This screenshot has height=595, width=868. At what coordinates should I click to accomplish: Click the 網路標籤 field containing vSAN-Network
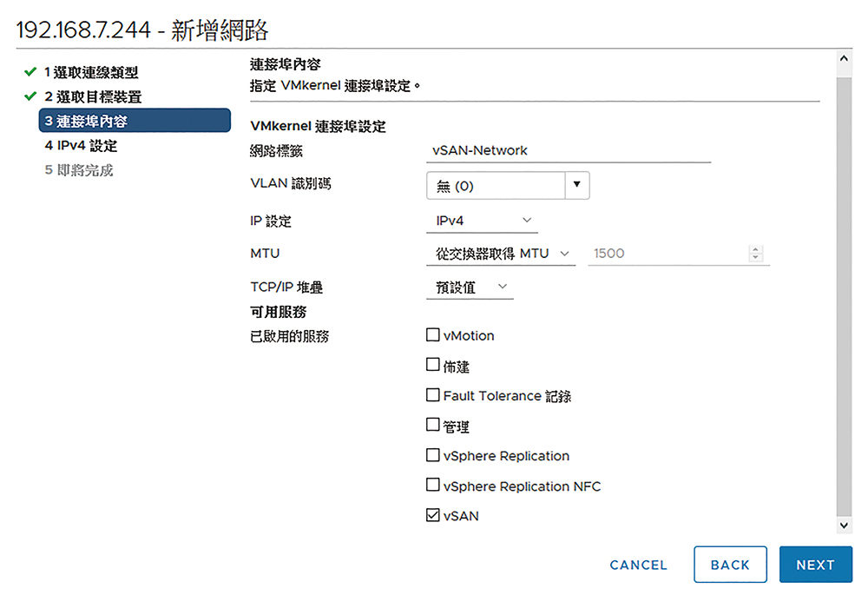tap(569, 150)
